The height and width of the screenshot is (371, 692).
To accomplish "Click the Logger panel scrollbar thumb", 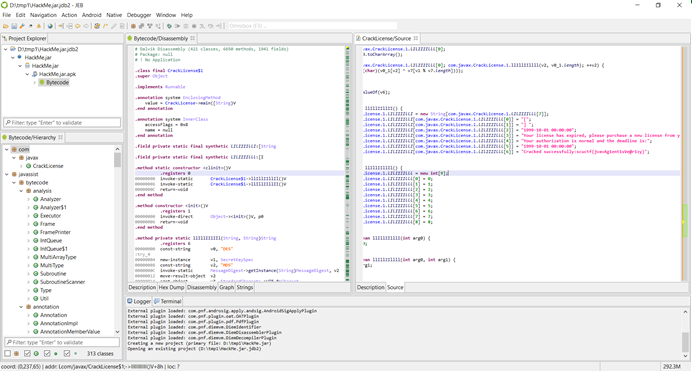I will pyautogui.click(x=685, y=341).
